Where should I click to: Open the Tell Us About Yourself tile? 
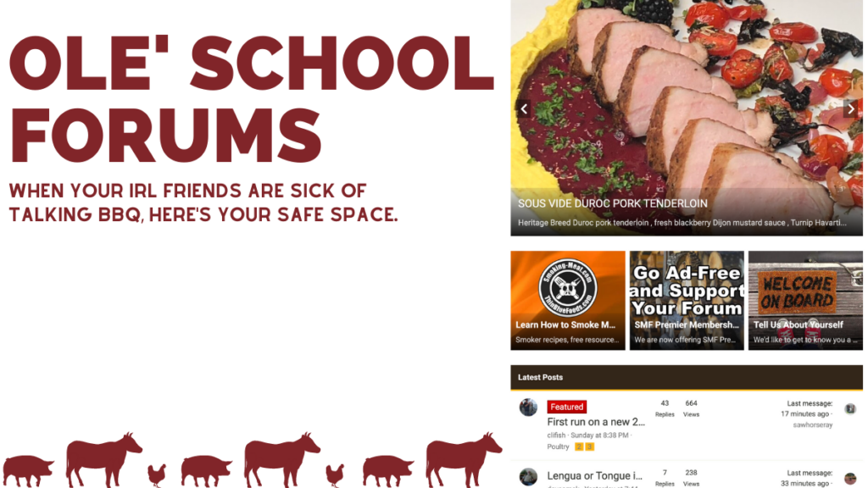tap(805, 301)
